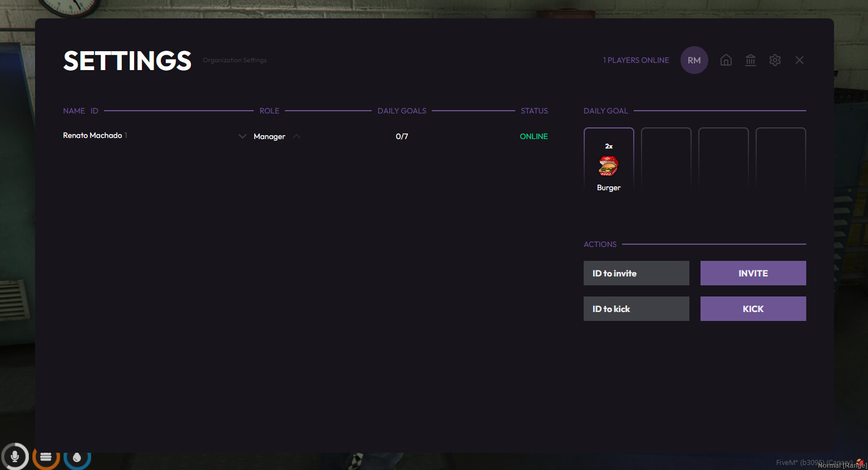Click the Organization Settings subtitle

pos(235,60)
